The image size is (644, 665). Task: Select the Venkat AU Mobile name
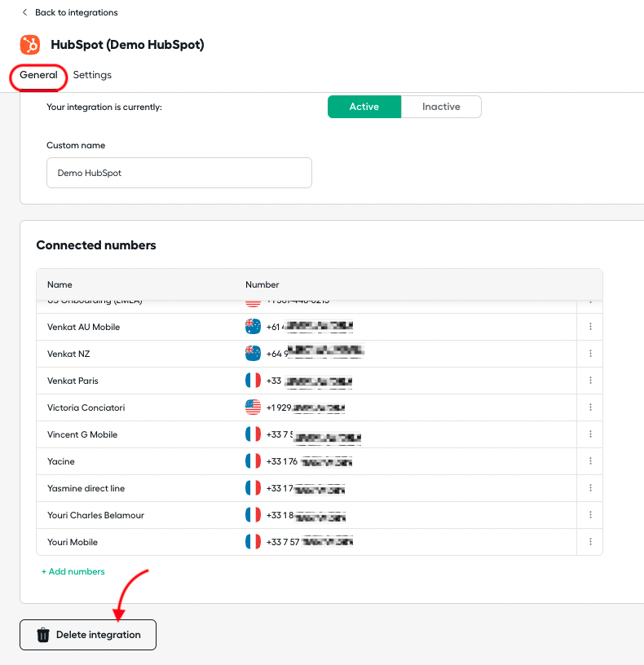tap(84, 327)
